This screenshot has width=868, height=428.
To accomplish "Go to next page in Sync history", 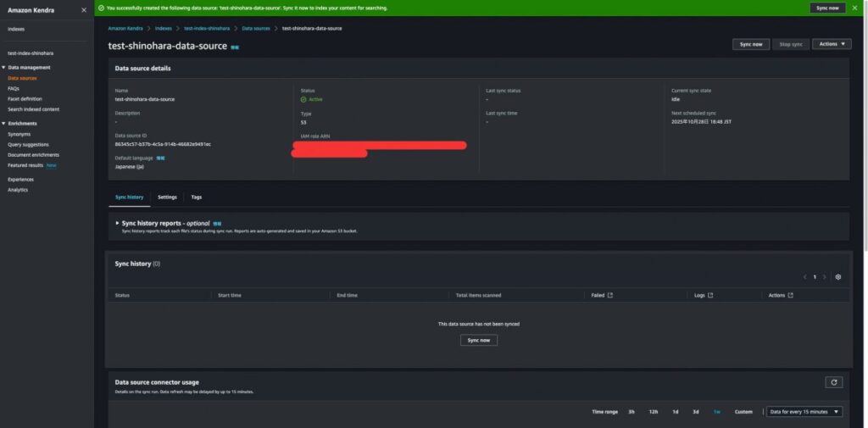I will tap(825, 277).
